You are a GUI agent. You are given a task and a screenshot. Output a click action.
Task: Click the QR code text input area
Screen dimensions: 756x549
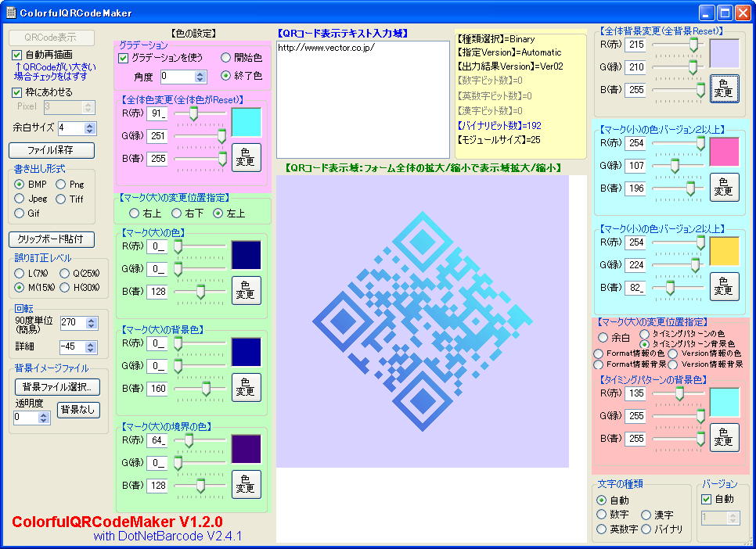point(363,100)
